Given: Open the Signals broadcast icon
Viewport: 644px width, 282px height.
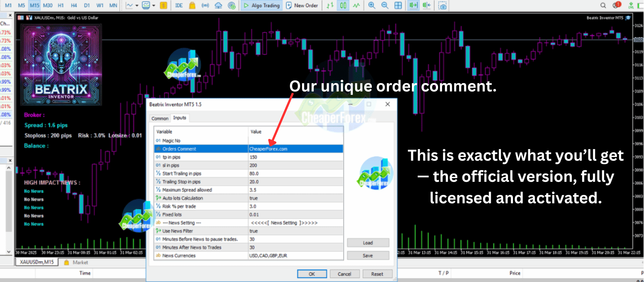Looking at the screenshot, I should click(205, 5).
